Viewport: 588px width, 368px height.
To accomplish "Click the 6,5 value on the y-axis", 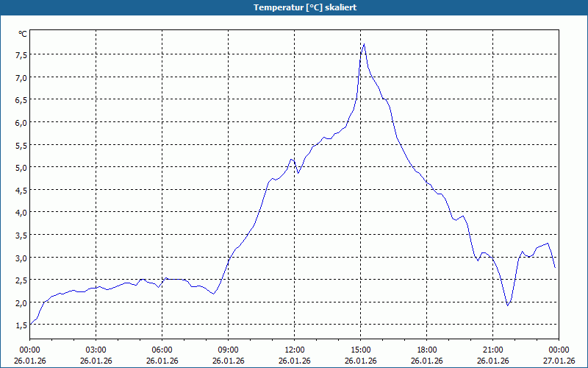I will (22, 100).
